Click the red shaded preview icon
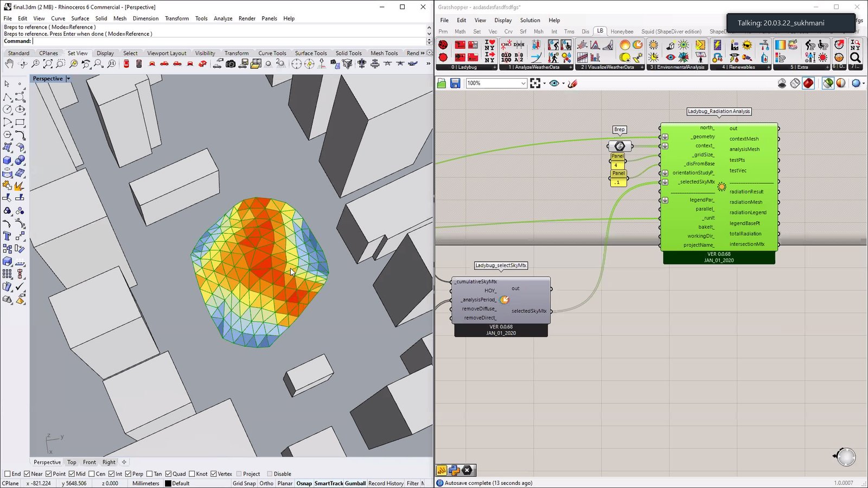 tap(808, 83)
